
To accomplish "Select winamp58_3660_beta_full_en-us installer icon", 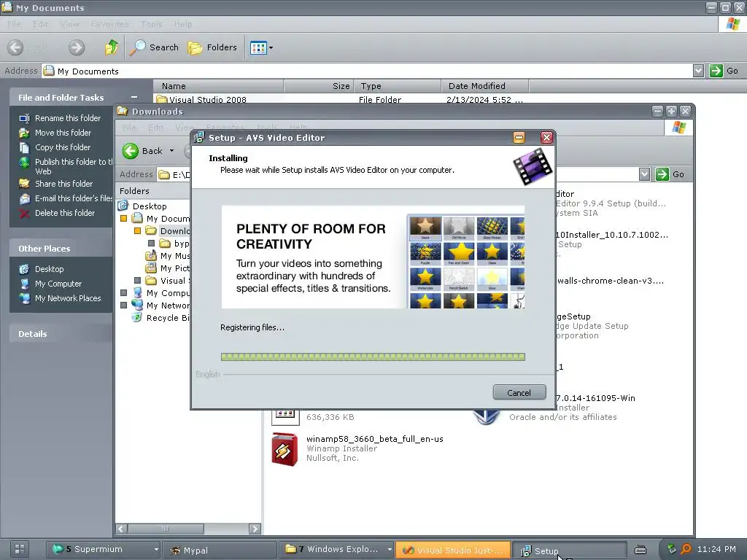I will pos(285,449).
